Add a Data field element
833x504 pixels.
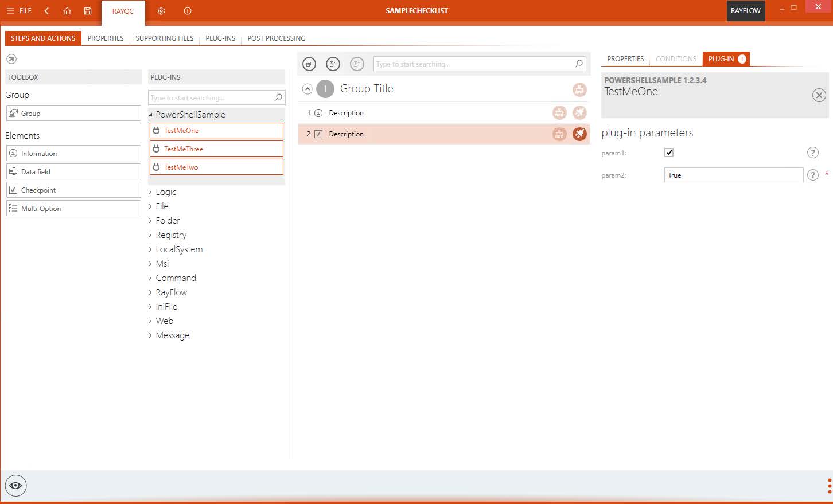point(73,171)
